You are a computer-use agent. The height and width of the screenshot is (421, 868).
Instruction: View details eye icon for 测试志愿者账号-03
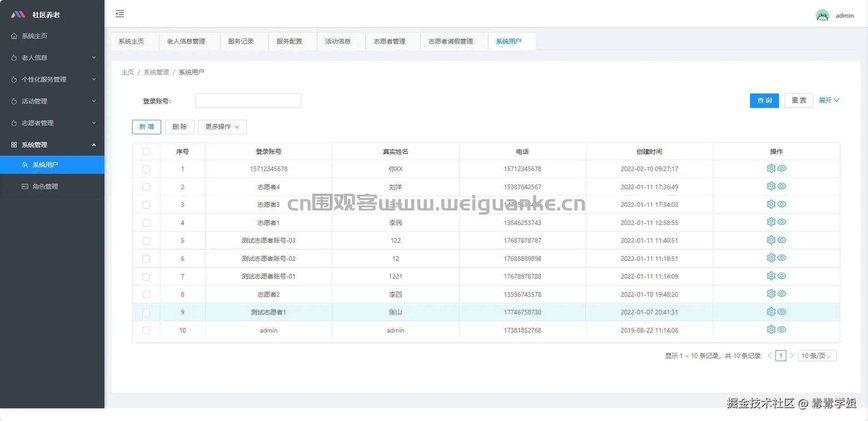782,240
